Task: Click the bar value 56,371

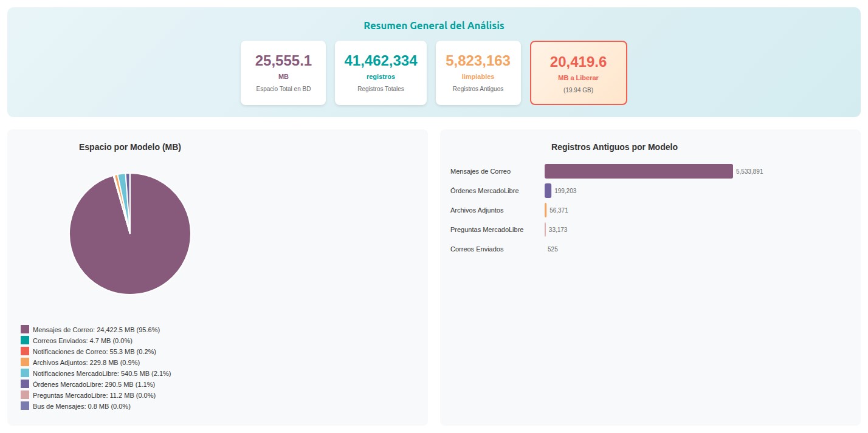Action: (x=559, y=211)
